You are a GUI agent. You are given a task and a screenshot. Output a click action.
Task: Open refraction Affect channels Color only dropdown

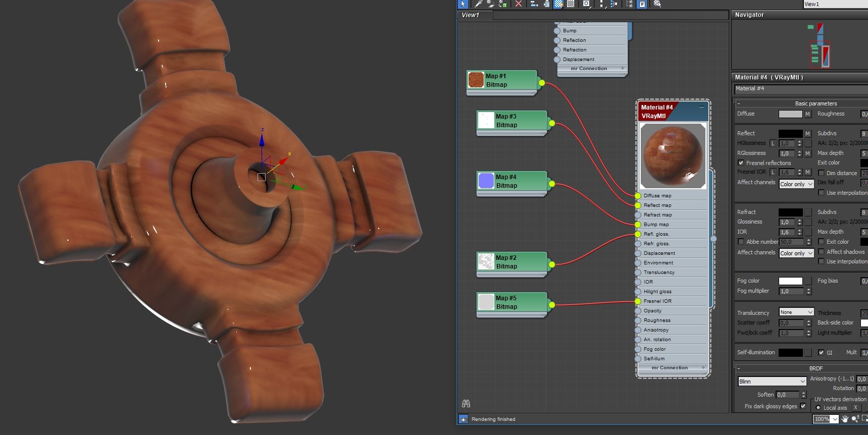tap(796, 253)
